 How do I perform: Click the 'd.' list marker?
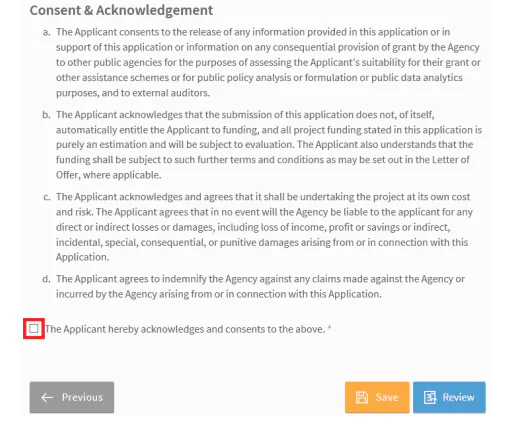pos(47,279)
